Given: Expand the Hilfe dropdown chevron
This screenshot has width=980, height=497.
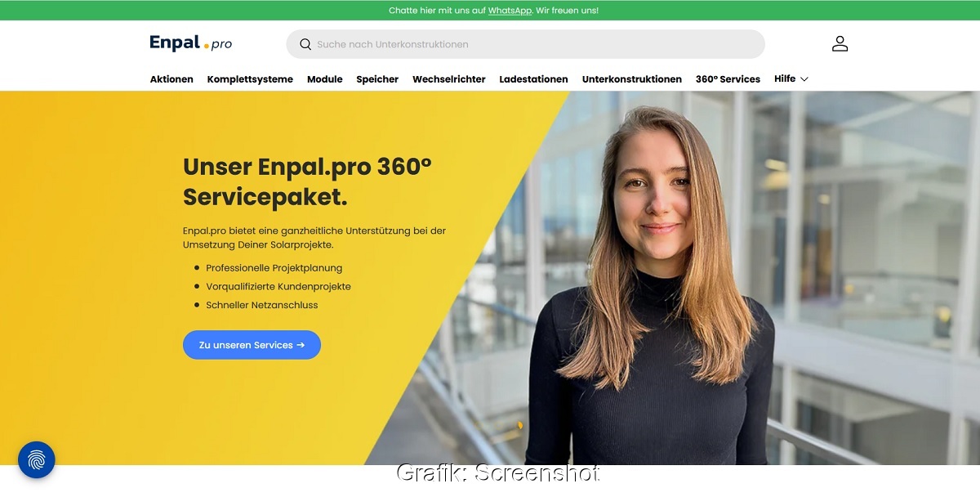Looking at the screenshot, I should pyautogui.click(x=804, y=79).
